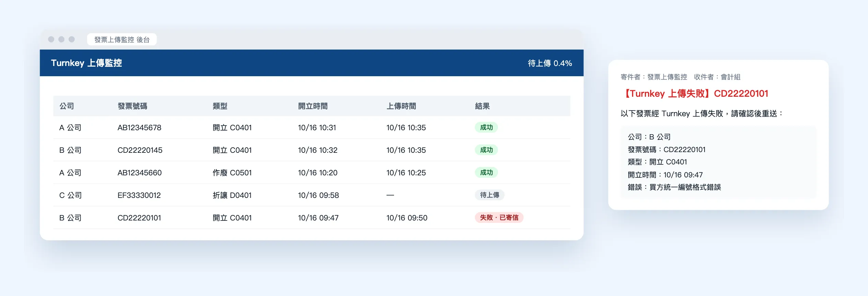Click the 結果 column header
Screen dimensions: 868x296
[482, 106]
